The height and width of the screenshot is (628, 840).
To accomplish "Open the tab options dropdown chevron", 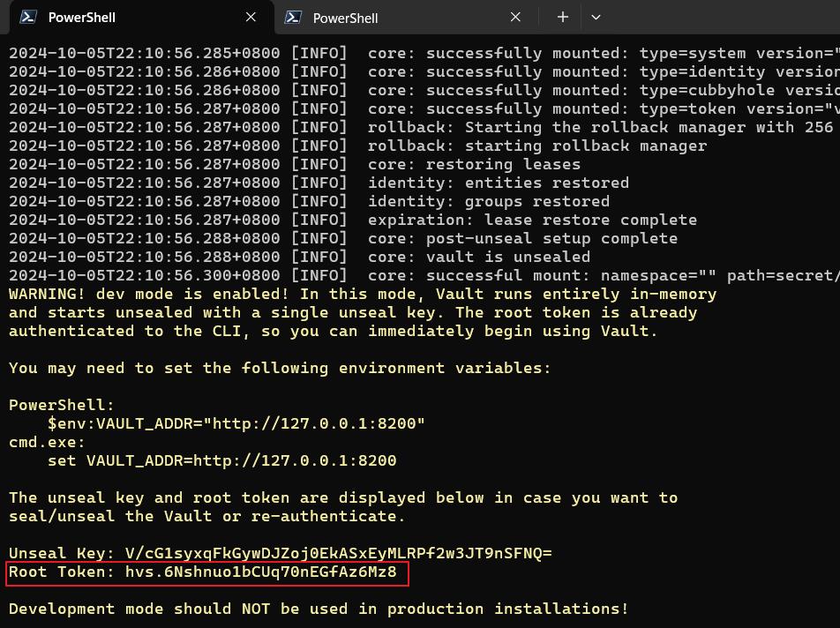I will coord(596,17).
